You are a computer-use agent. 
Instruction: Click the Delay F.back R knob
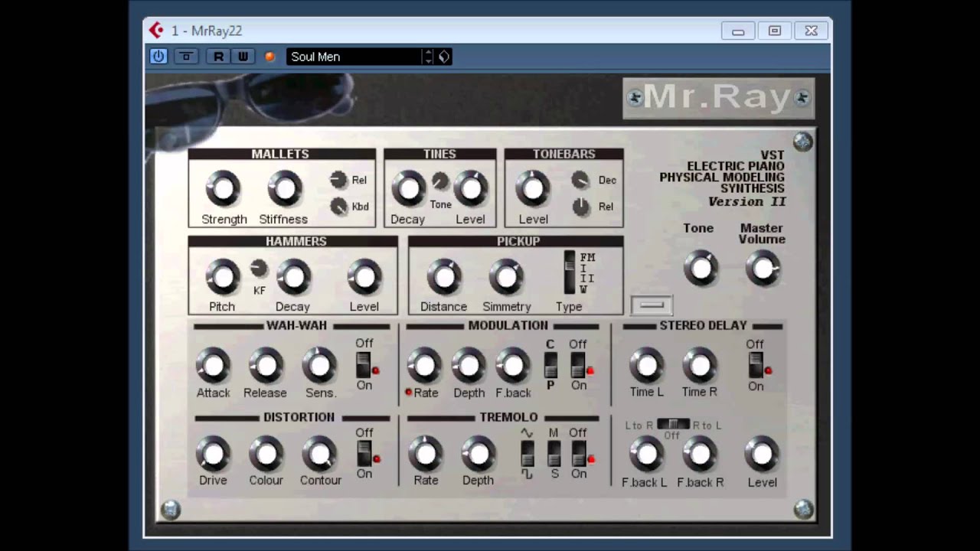[700, 453]
